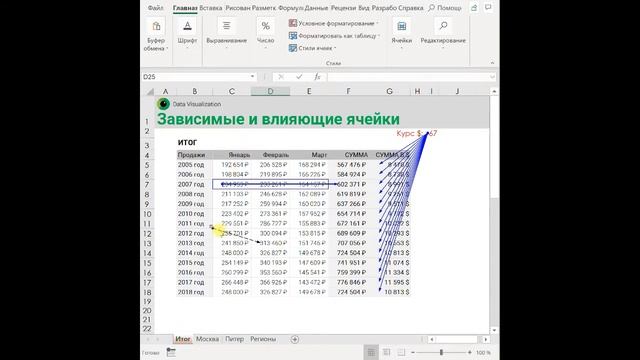Click the Data Visualization logo icon
The width and height of the screenshot is (640, 360).
coord(163,104)
